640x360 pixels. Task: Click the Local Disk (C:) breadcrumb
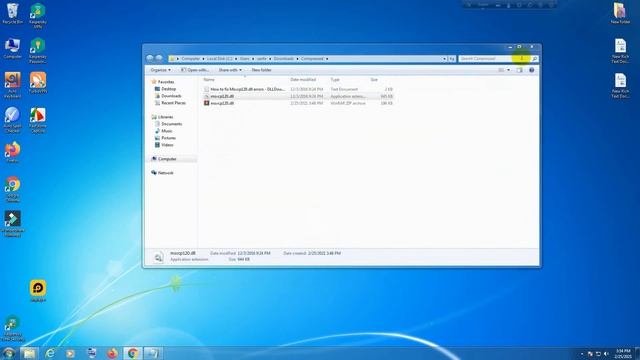click(220, 59)
